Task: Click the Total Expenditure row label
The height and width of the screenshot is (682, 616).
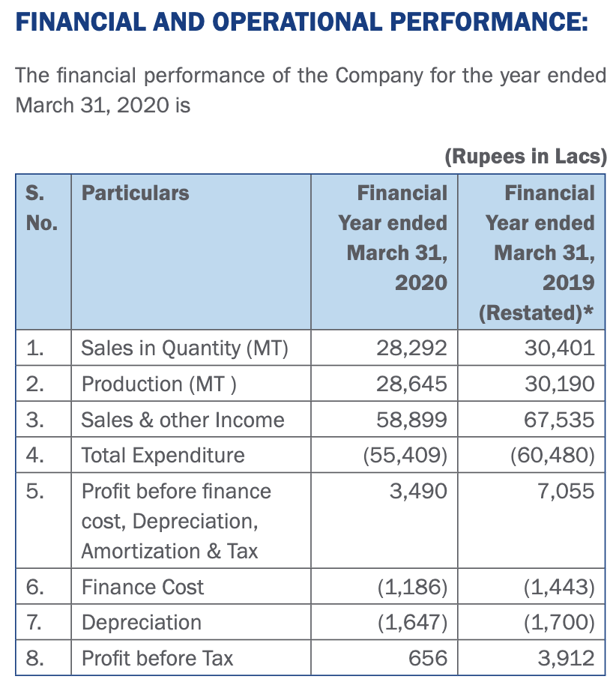Action: 163,456
